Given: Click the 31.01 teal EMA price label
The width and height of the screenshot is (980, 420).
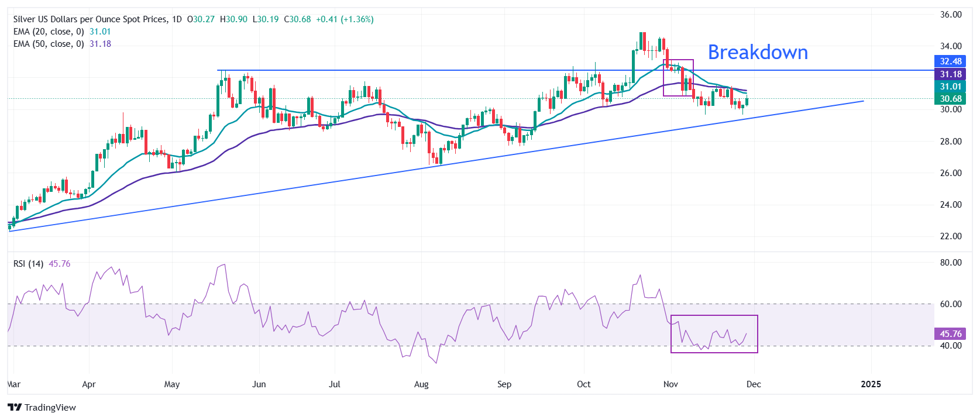Looking at the screenshot, I should [x=950, y=87].
